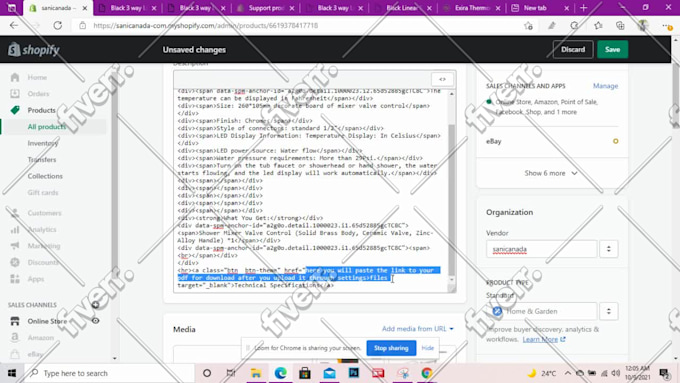This screenshot has height=383, width=680.
Task: Open Mail app from taskbar
Action: tap(329, 373)
